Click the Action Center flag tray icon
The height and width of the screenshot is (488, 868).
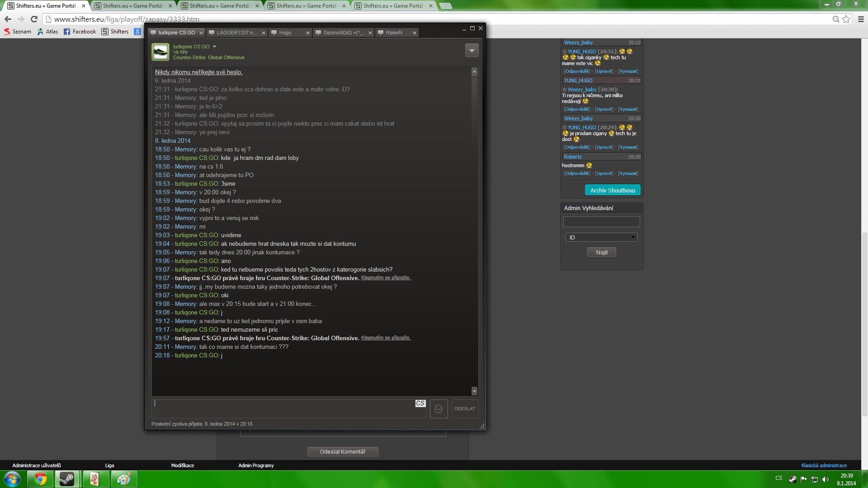coord(803,479)
